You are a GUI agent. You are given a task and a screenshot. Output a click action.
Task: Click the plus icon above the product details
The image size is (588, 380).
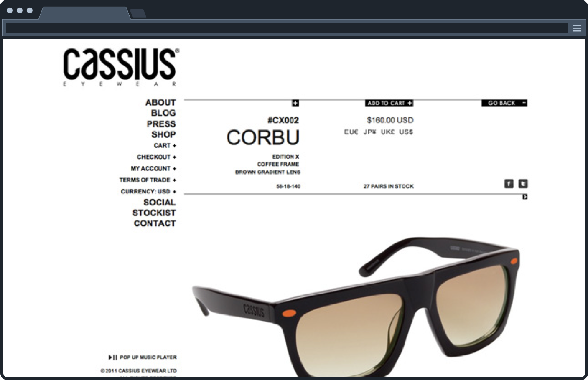pyautogui.click(x=295, y=102)
